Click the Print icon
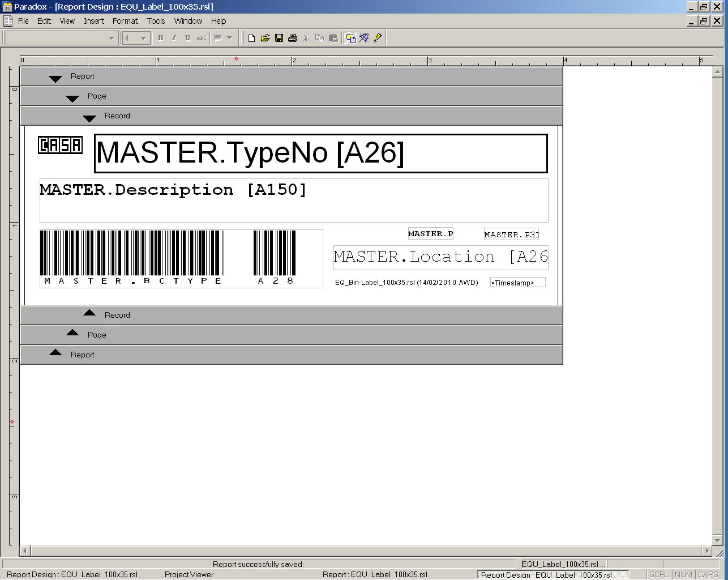 [292, 38]
